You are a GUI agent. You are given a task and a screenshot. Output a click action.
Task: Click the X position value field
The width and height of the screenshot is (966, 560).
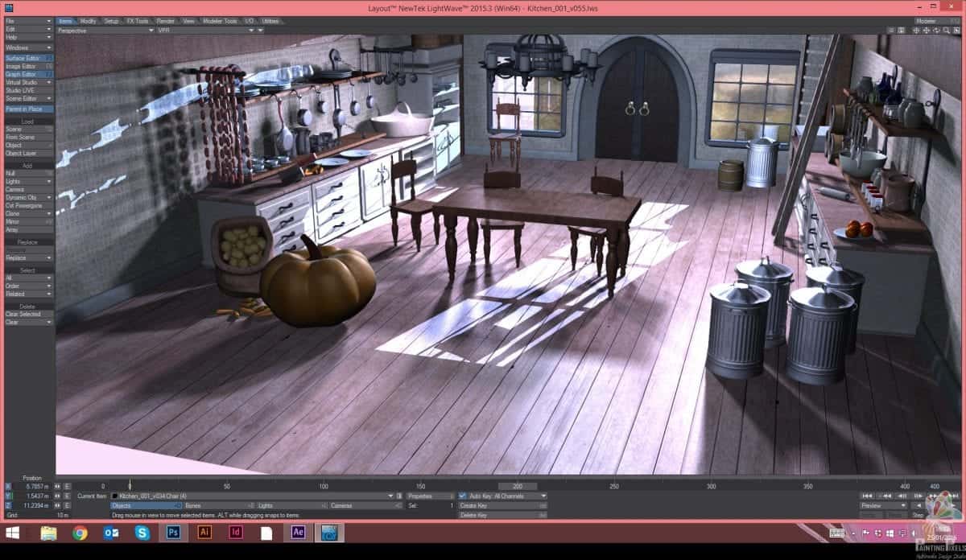point(37,487)
